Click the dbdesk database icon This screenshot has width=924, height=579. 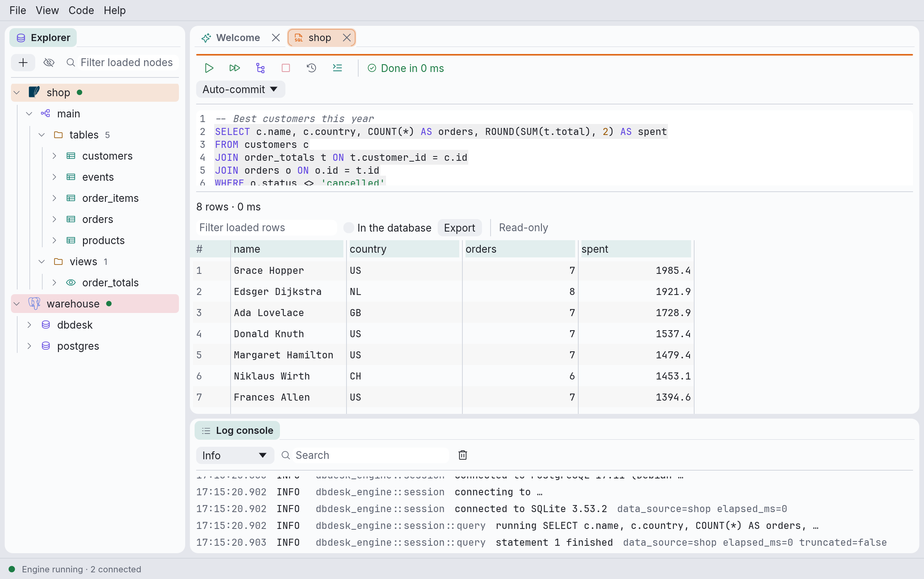pos(46,325)
